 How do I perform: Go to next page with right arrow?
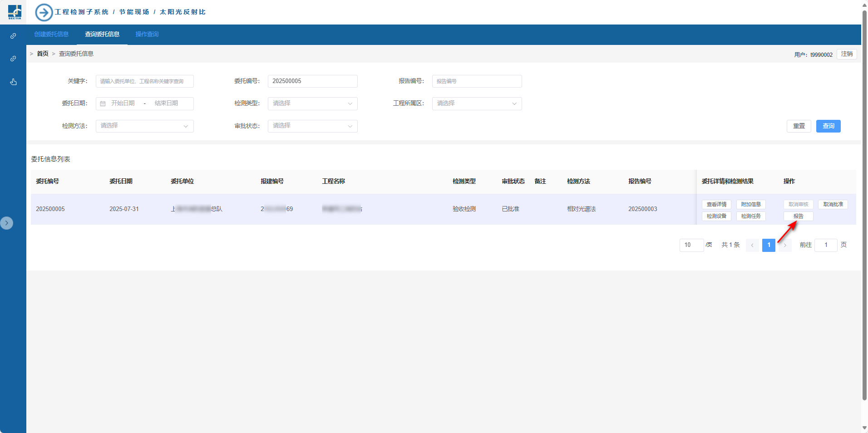pos(785,245)
